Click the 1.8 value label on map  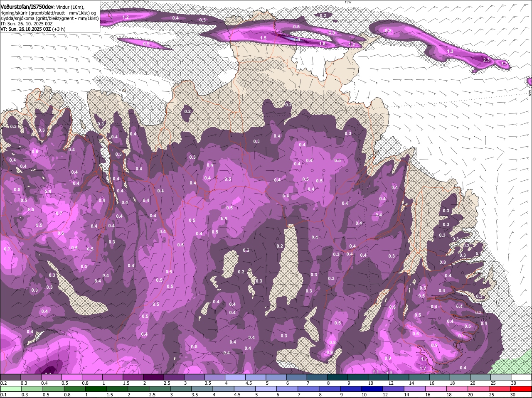[322, 44]
